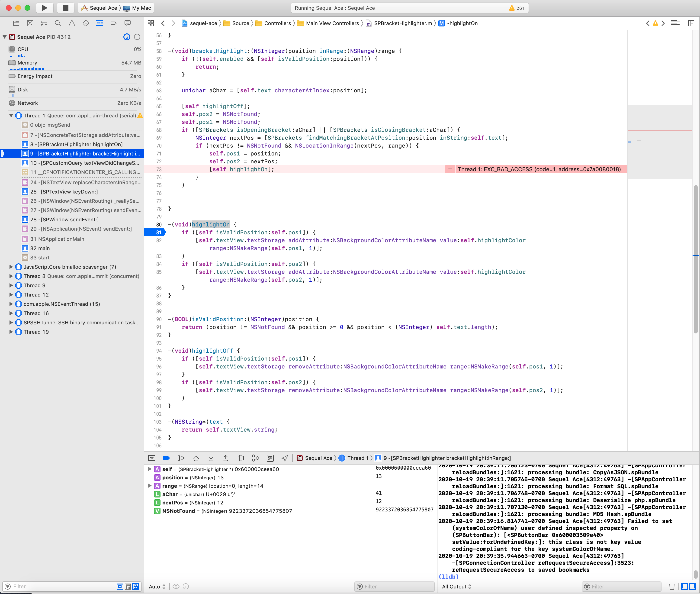Expand com.apple.NSEventThread (15)
The width and height of the screenshot is (700, 594).
pos(11,304)
